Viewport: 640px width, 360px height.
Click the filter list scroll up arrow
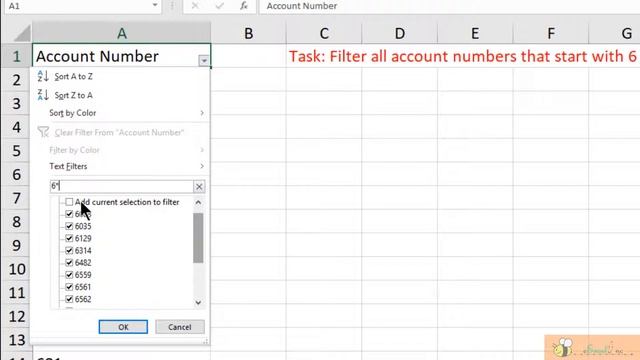pos(198,202)
